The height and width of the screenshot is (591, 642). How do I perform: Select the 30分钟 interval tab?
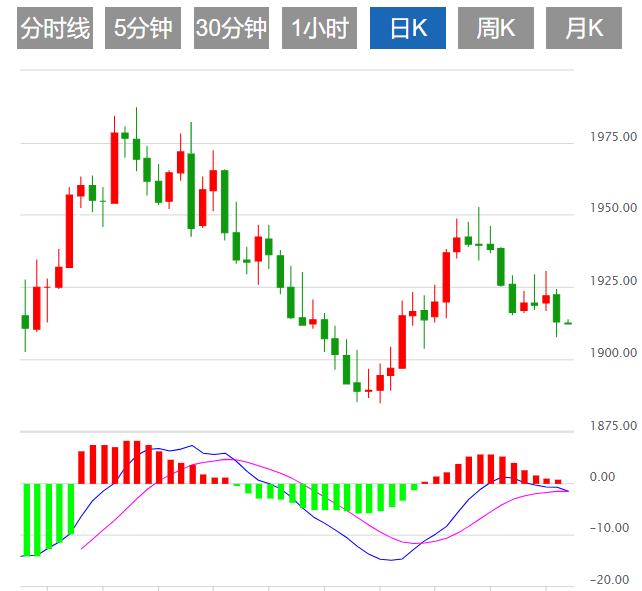[231, 28]
